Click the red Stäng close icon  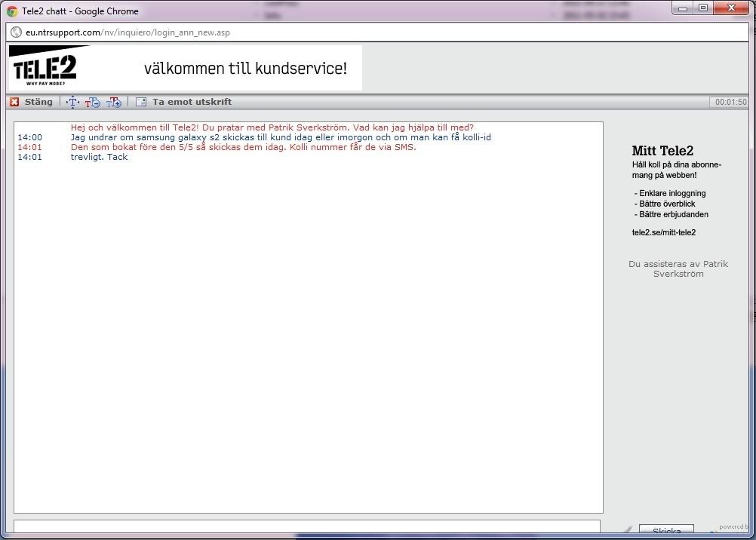[14, 102]
